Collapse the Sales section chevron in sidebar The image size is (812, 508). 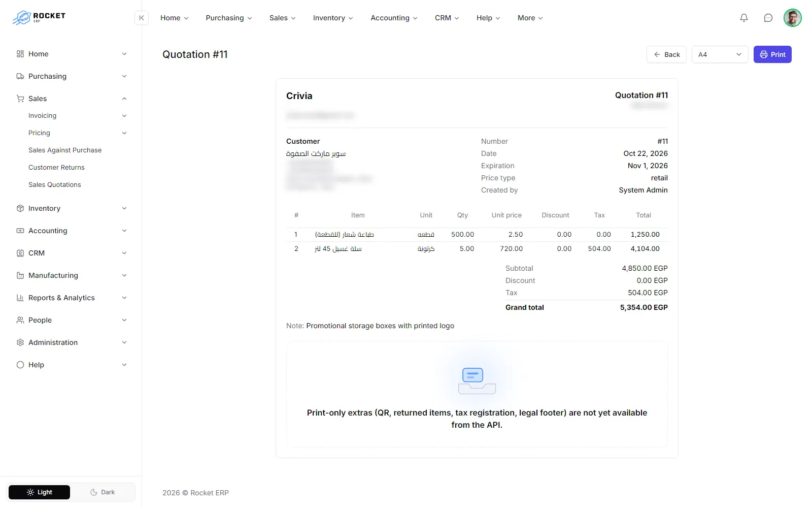click(x=124, y=99)
